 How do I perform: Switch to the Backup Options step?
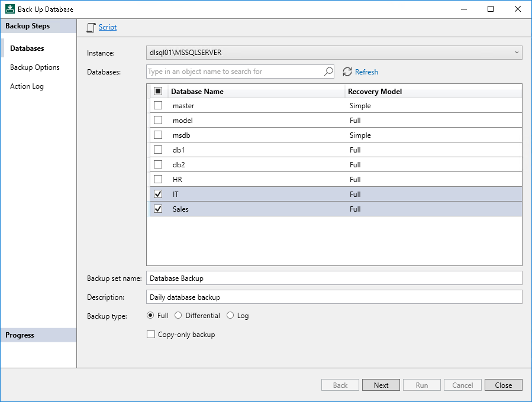tap(34, 67)
